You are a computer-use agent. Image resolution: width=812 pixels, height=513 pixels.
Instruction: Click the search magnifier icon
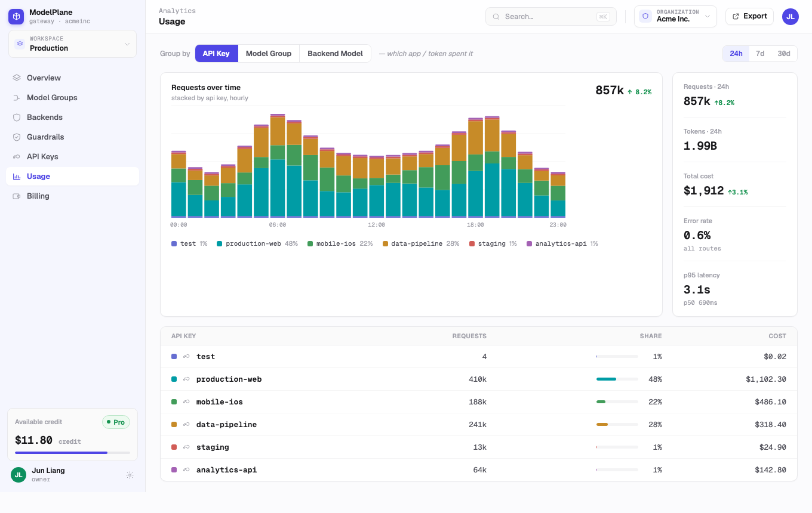coord(496,17)
